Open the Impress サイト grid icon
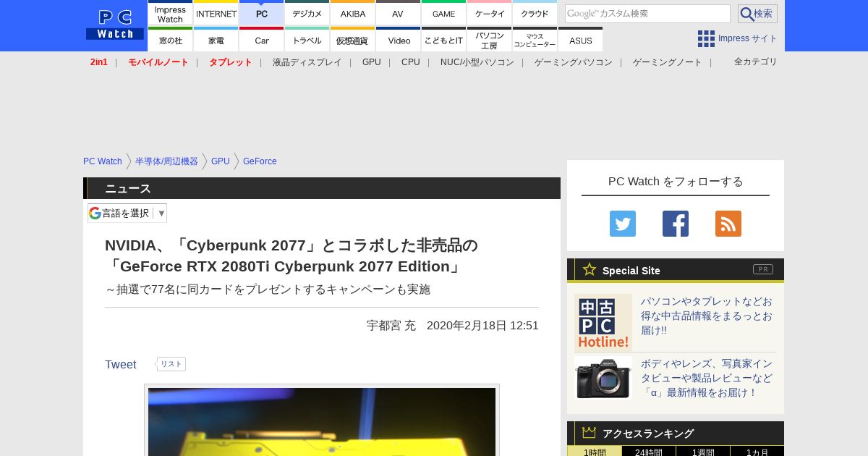868x456 pixels. 706,39
